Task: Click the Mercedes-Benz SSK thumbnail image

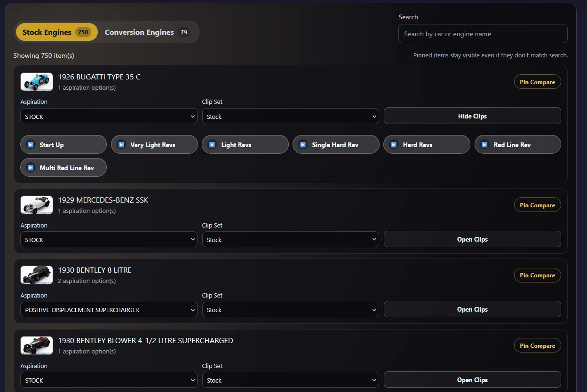Action: point(36,204)
